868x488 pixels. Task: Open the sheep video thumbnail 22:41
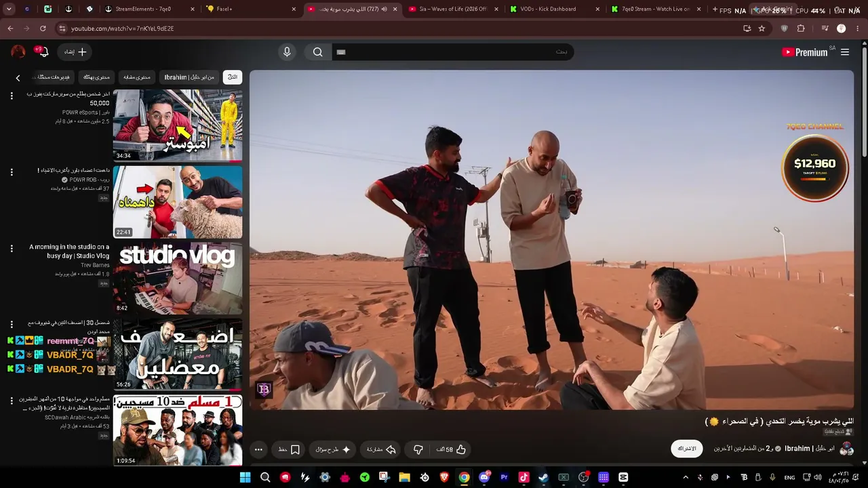click(x=178, y=202)
